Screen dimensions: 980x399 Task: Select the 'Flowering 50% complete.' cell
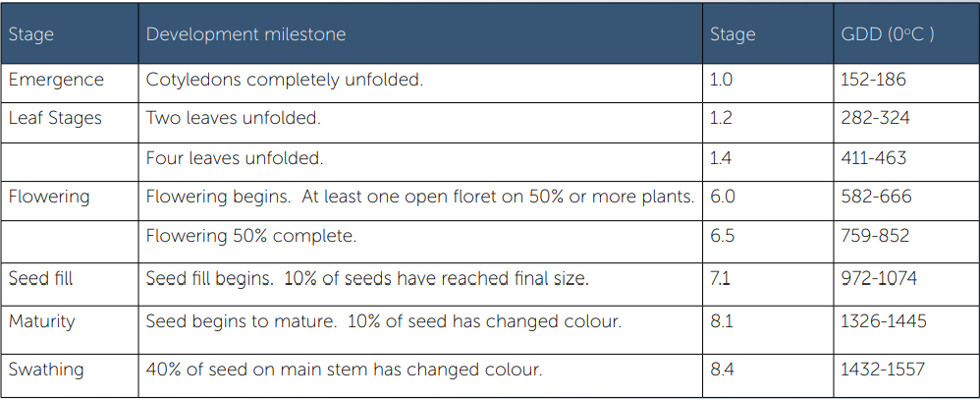420,242
